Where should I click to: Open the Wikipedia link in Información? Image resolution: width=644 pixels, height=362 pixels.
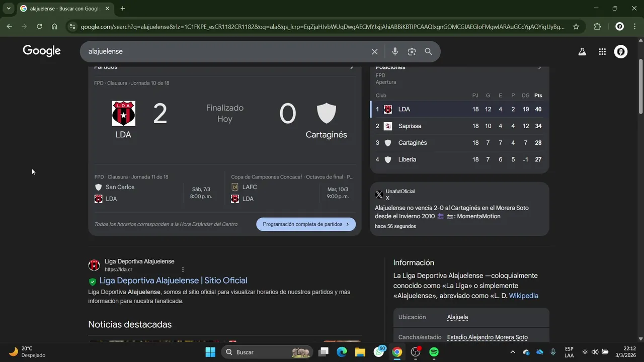coord(524,296)
